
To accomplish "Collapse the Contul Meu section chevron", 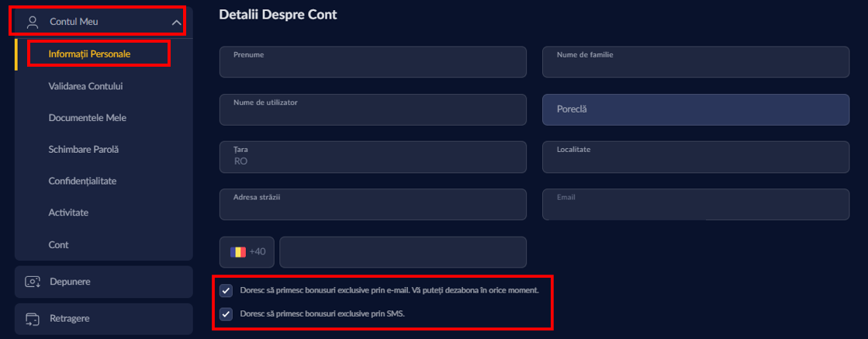I will [x=176, y=22].
